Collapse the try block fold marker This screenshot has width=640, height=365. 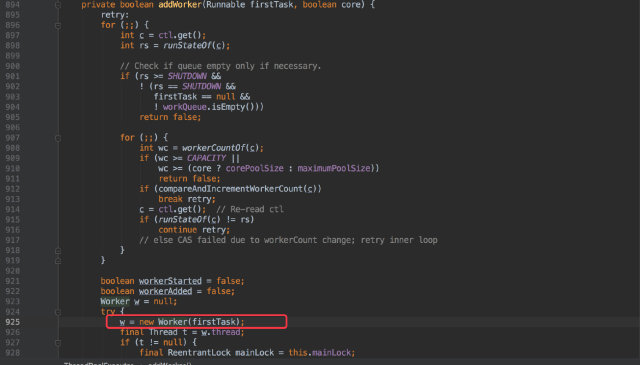point(58,312)
